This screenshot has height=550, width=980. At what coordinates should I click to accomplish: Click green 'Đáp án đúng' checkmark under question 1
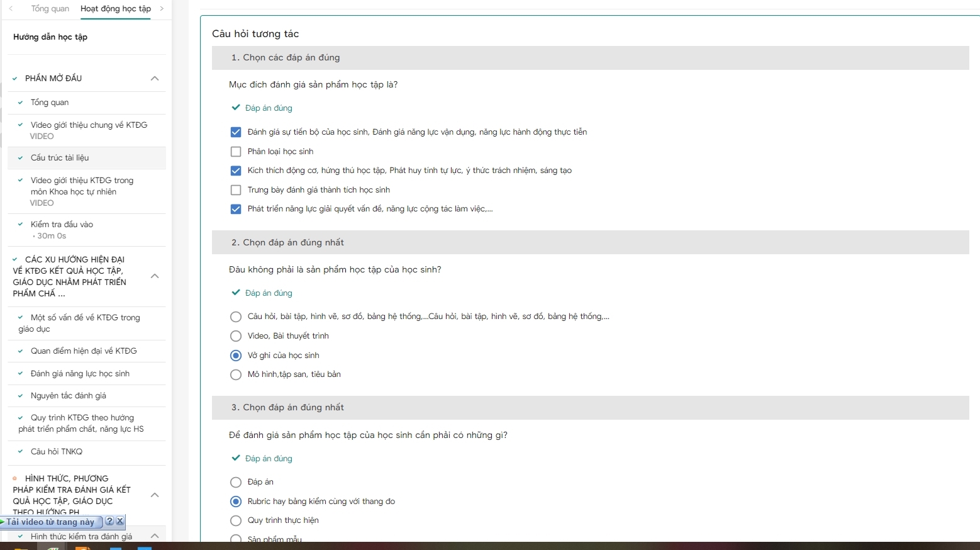(236, 108)
